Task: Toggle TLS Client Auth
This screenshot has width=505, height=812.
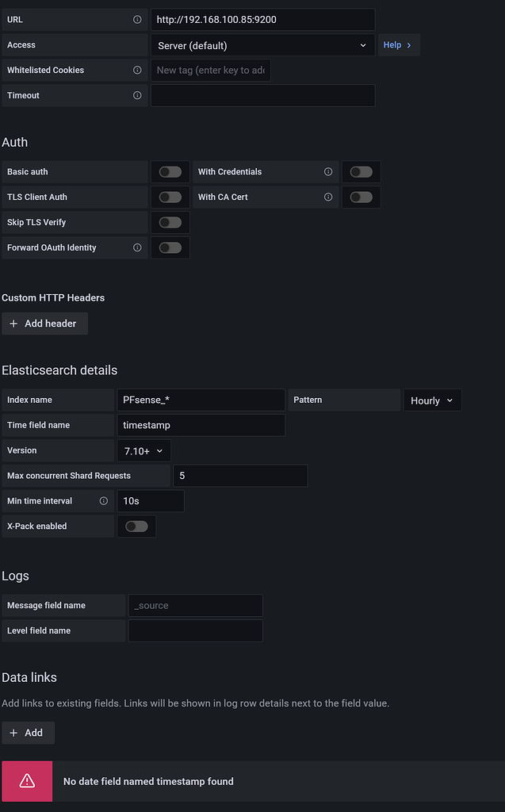Action: pyautogui.click(x=169, y=197)
